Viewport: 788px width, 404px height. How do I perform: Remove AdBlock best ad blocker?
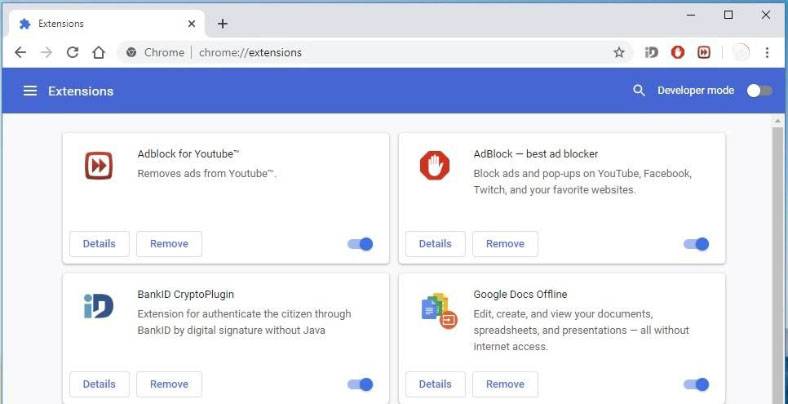[x=505, y=244]
